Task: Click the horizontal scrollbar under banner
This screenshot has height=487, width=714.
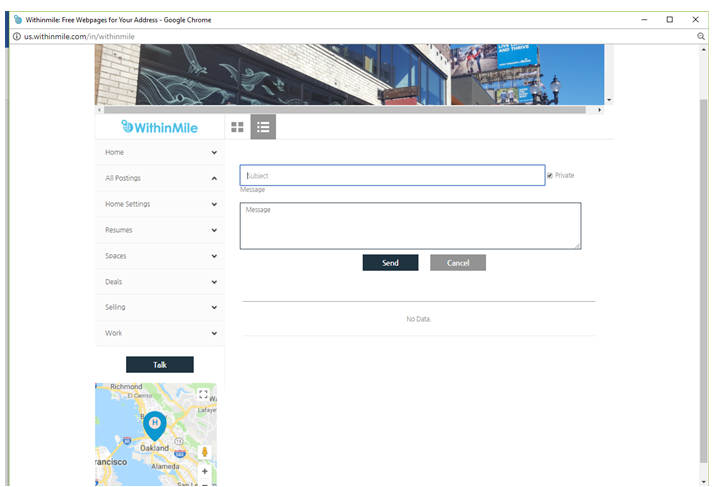Action: point(345,110)
